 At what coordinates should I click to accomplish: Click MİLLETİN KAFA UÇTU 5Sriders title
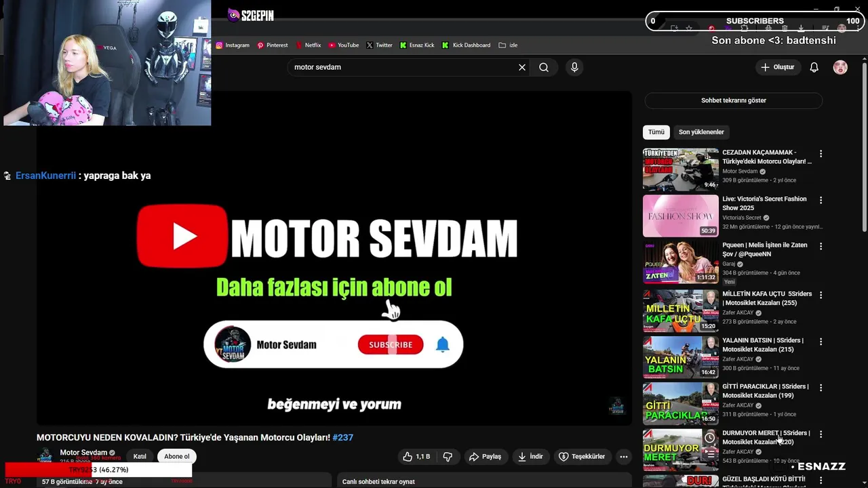pos(767,298)
